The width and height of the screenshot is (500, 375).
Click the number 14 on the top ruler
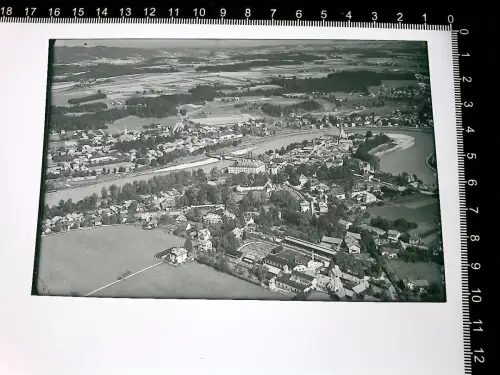[102, 12]
